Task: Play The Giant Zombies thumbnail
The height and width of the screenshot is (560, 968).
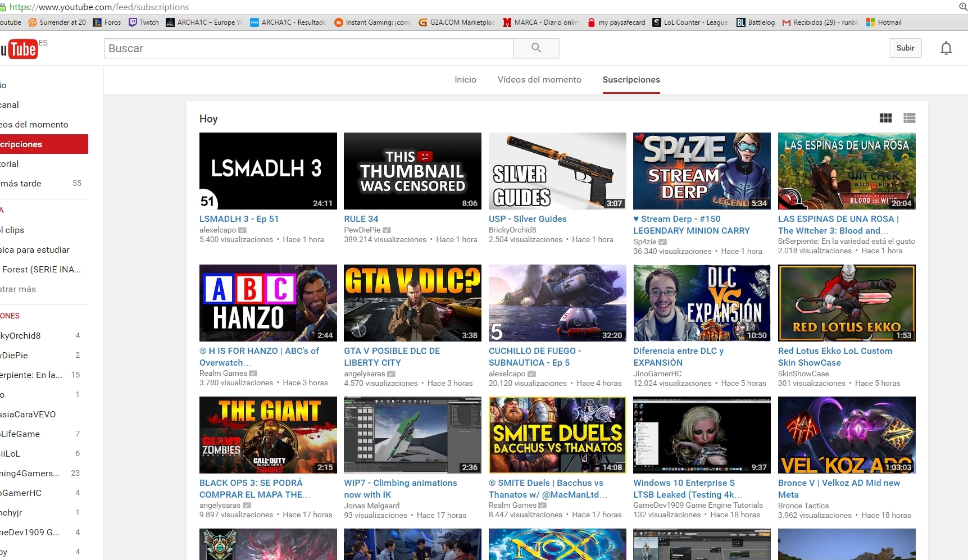Action: 268,435
